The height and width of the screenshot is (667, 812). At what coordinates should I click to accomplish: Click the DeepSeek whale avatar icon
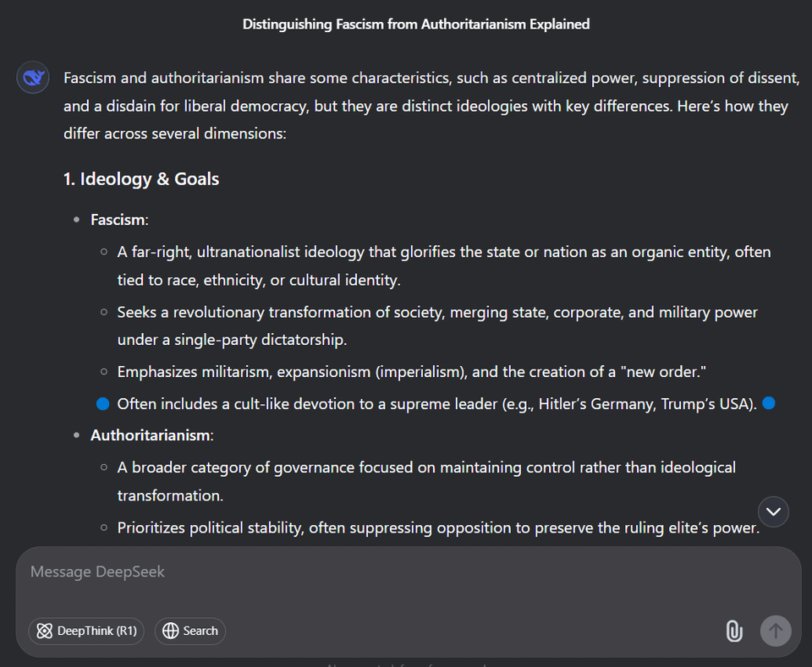pyautogui.click(x=33, y=79)
